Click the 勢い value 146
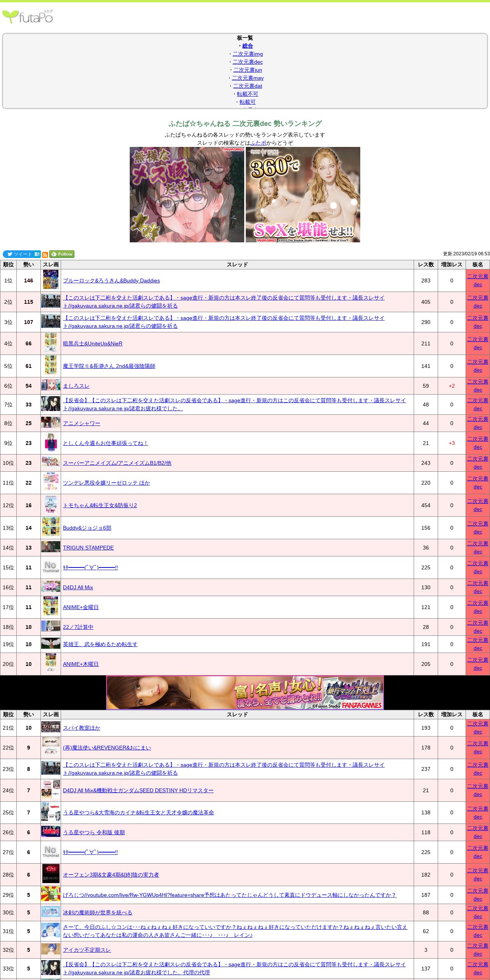The image size is (490, 980). 29,280
